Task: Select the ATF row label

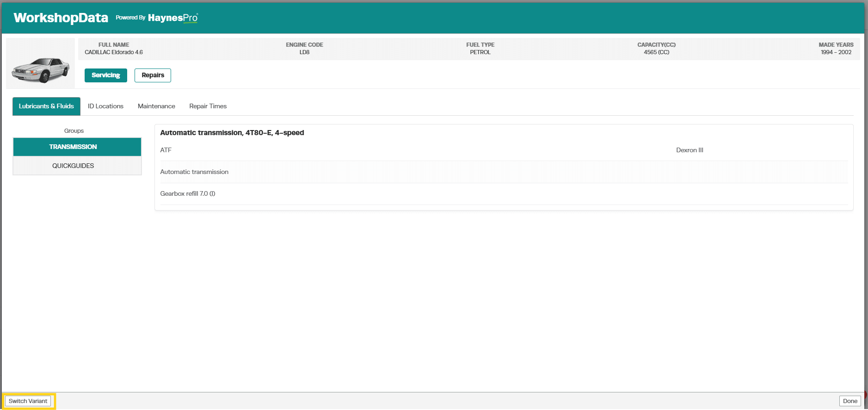Action: pyautogui.click(x=166, y=150)
